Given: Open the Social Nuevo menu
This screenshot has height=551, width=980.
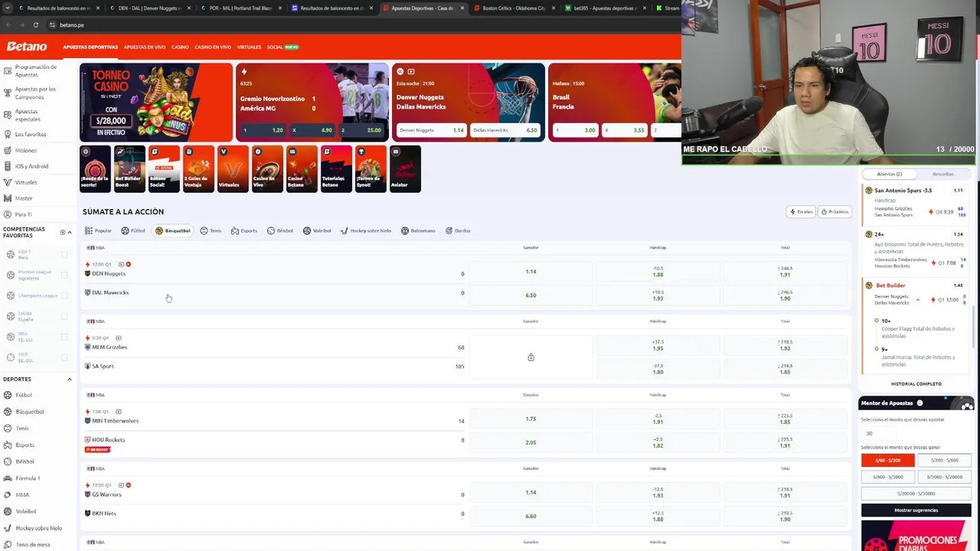Looking at the screenshot, I should 283,47.
